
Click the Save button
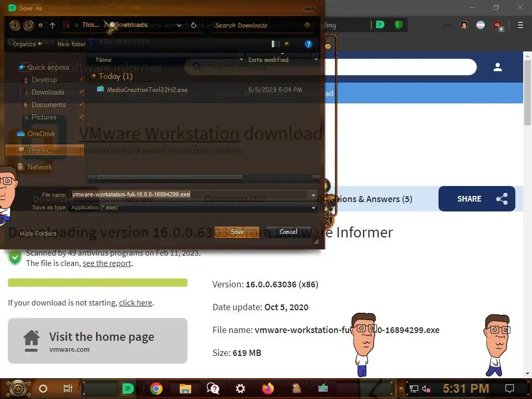[237, 232]
